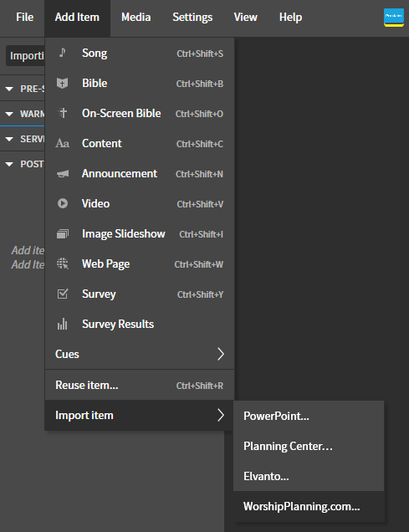409x532 pixels.
Task: Open the Help menu
Action: (290, 18)
